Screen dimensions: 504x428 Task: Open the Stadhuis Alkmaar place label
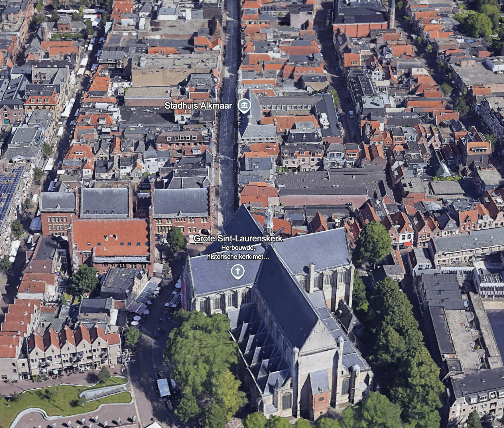198,106
